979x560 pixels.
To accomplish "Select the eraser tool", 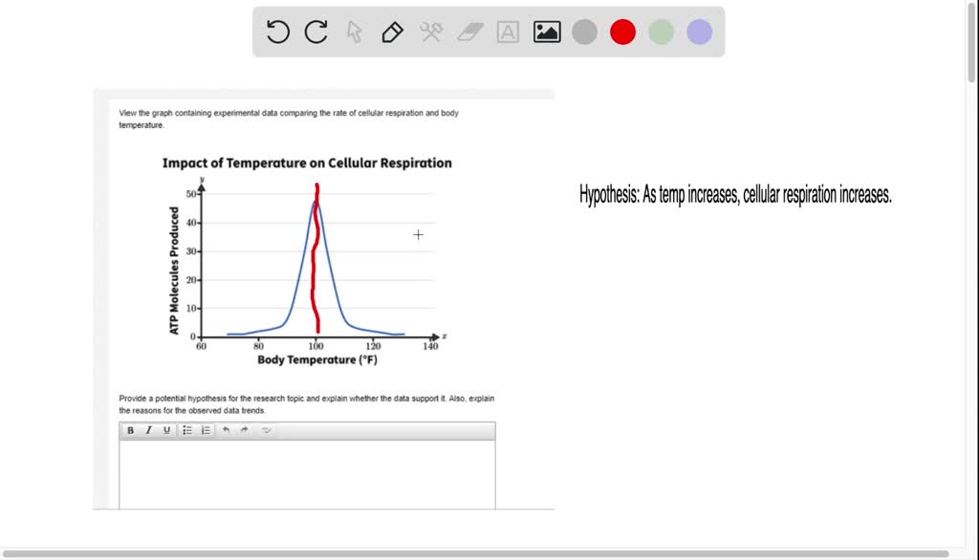I will click(468, 32).
